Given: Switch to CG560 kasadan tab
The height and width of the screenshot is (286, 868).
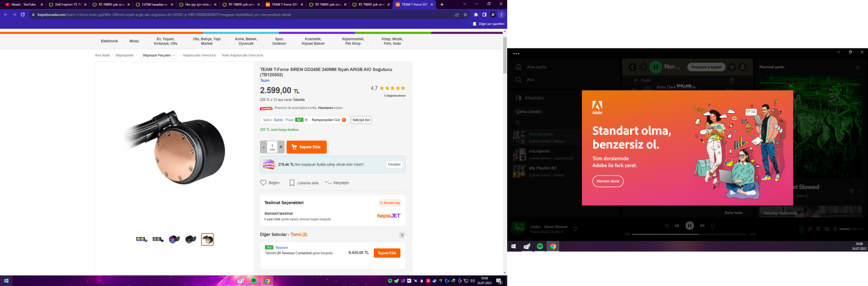Looking at the screenshot, I should click(153, 5).
